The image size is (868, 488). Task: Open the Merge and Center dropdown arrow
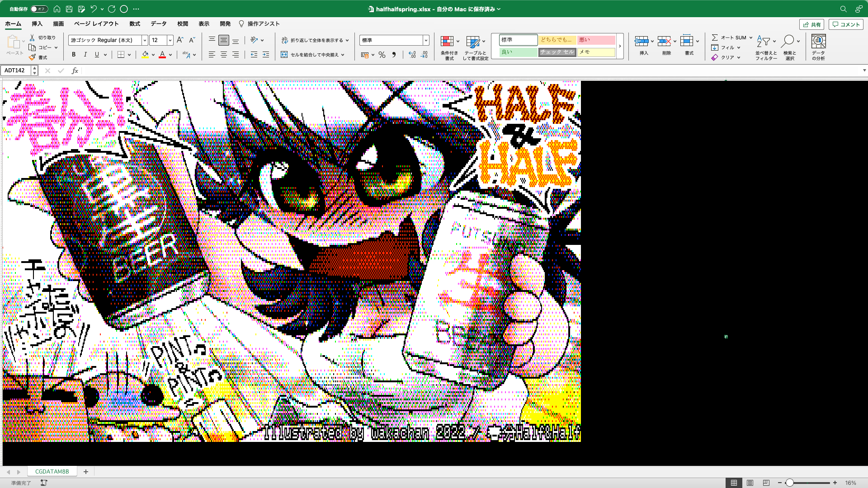click(x=343, y=55)
